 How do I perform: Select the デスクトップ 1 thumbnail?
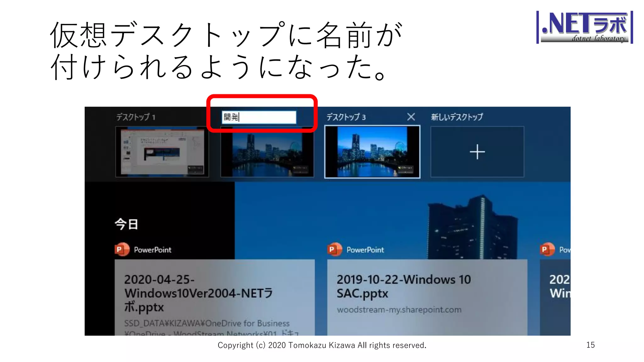[162, 152]
